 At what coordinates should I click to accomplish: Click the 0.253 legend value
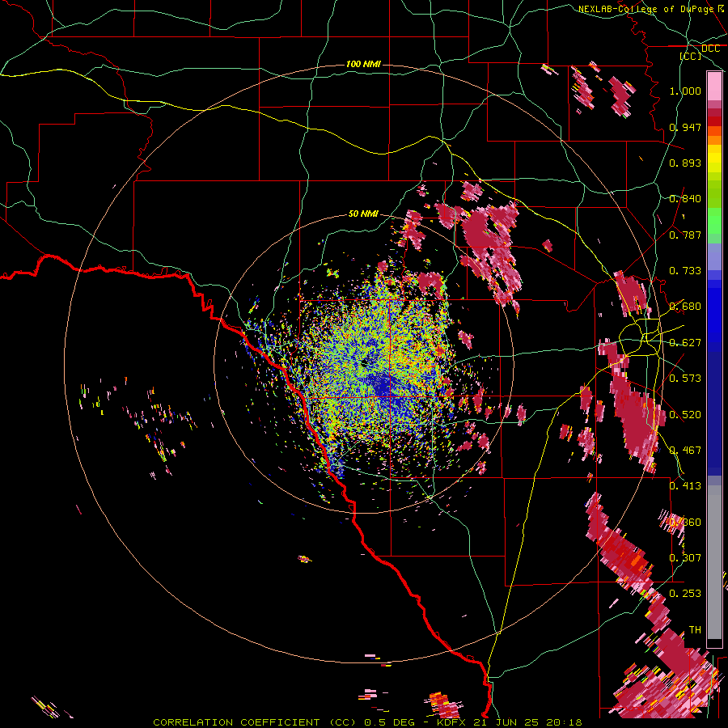click(685, 594)
